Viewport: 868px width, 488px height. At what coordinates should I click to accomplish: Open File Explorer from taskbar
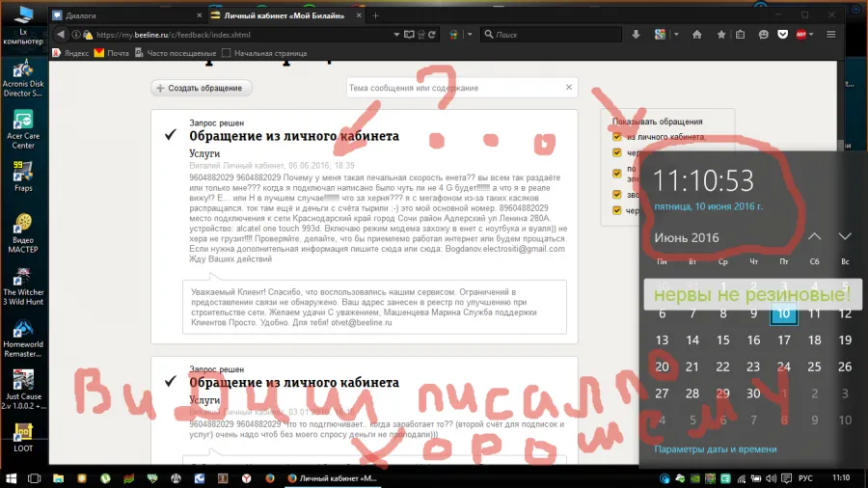click(58, 478)
